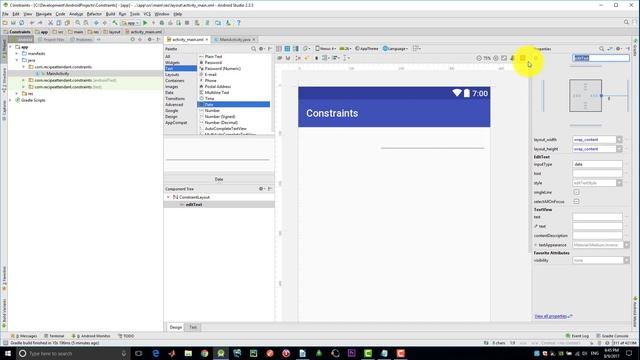Switch to the Text tab below the designer
Viewport: 640px width, 360px height.
[193, 327]
